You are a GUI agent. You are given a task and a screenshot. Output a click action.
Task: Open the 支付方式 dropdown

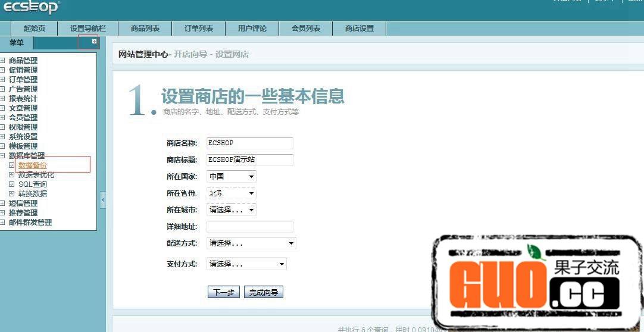(x=246, y=264)
